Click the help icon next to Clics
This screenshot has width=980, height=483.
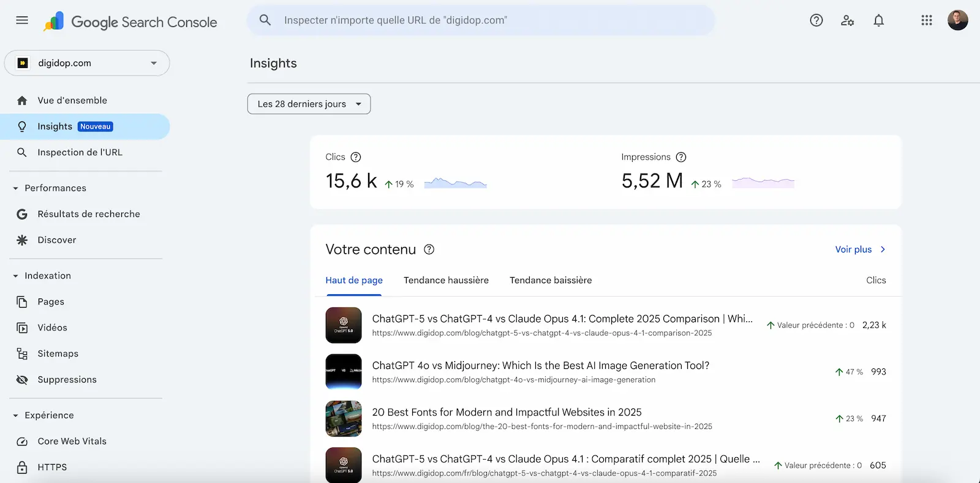[356, 157]
